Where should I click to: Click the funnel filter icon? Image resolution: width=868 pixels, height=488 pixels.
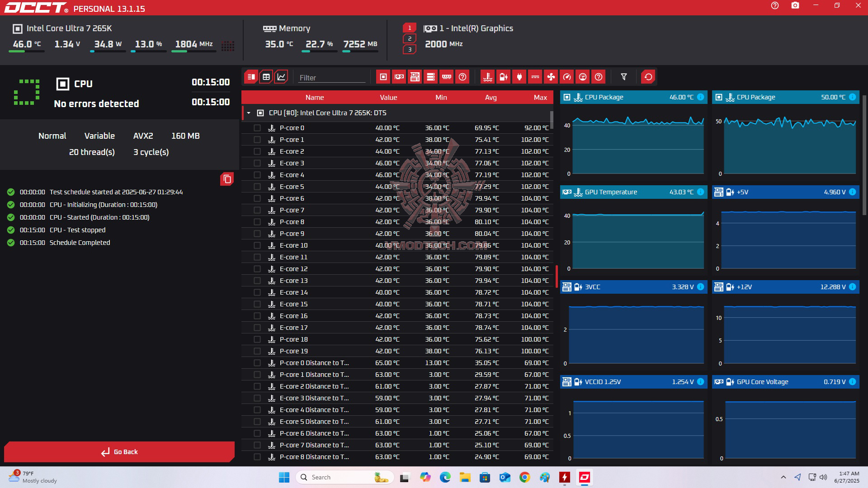click(623, 77)
